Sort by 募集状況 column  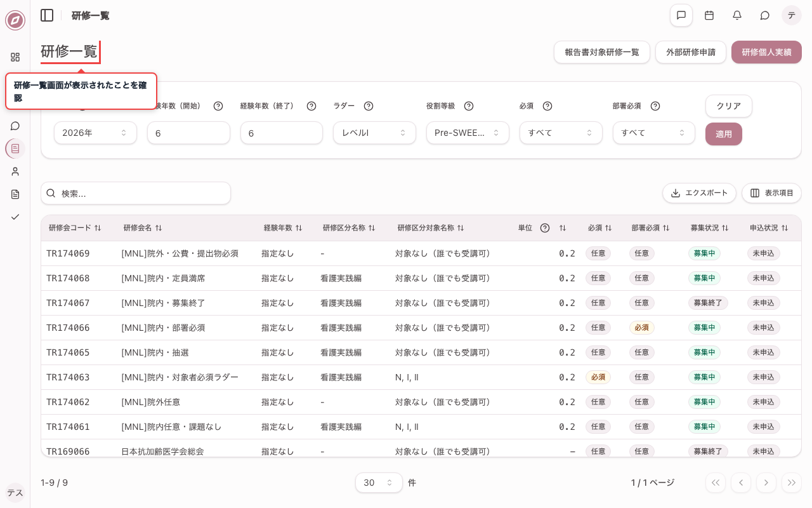point(710,228)
